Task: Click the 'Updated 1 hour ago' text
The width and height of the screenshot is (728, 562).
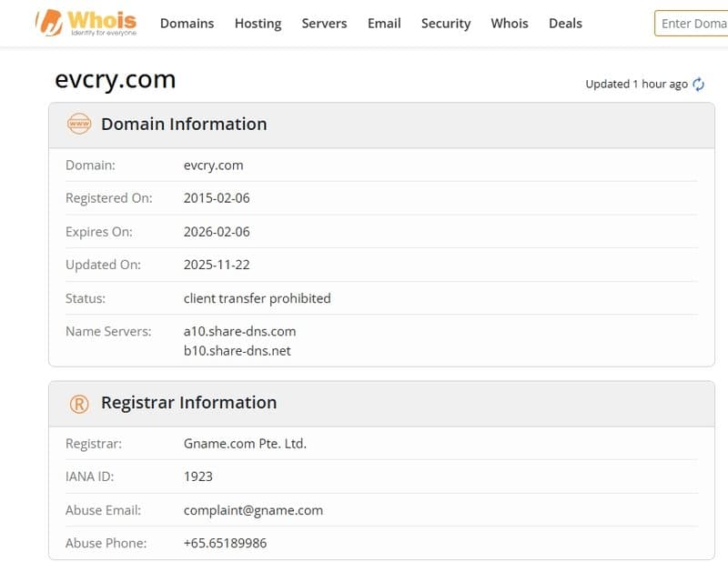Action: pos(636,84)
